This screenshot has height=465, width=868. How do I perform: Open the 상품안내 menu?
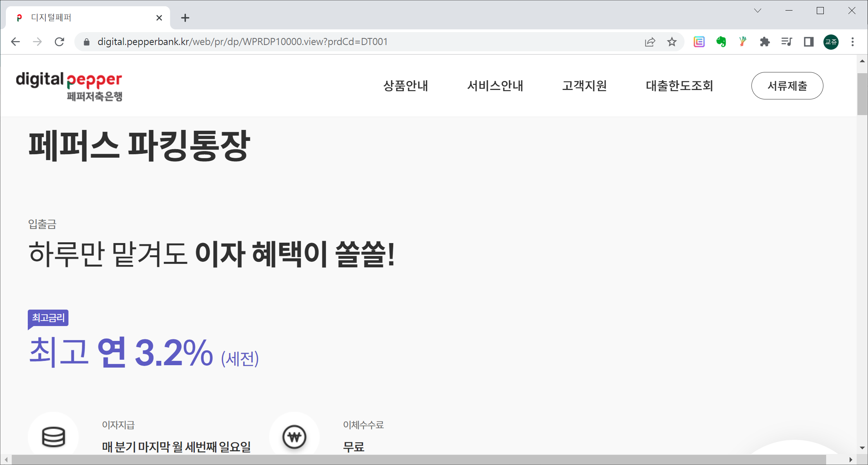[405, 86]
